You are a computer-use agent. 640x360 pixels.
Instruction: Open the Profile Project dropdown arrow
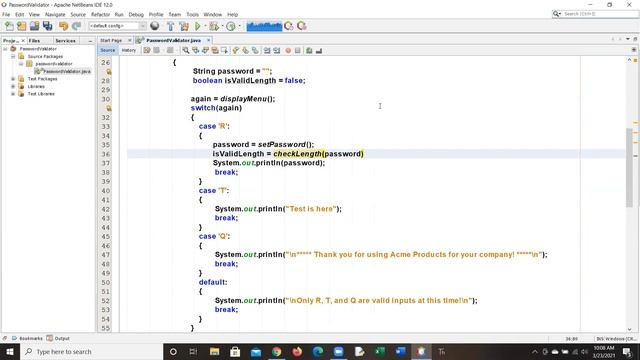click(239, 27)
